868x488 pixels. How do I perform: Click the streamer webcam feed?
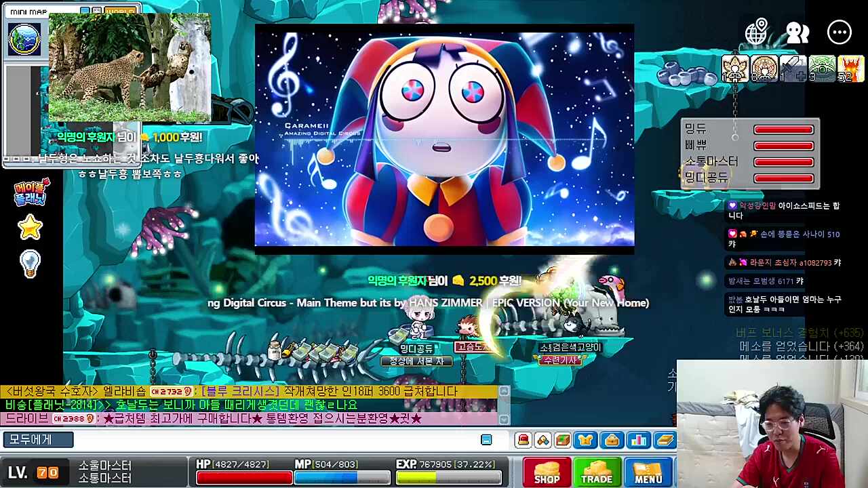click(x=772, y=424)
